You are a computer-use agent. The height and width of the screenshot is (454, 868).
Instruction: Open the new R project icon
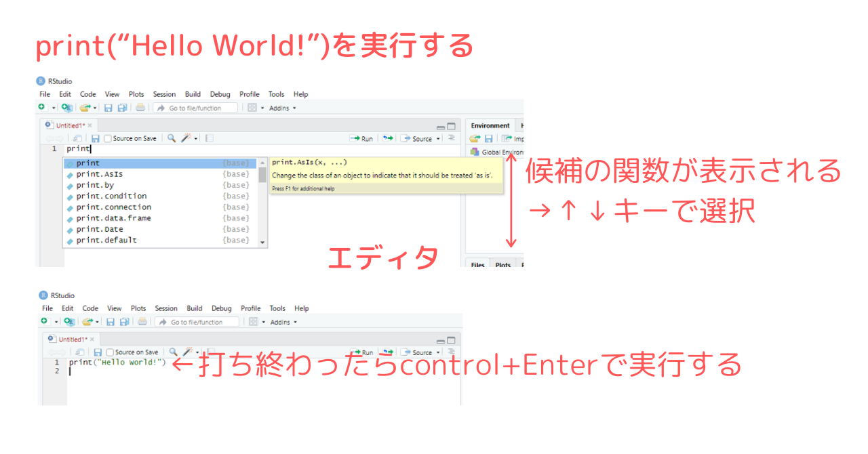[66, 107]
